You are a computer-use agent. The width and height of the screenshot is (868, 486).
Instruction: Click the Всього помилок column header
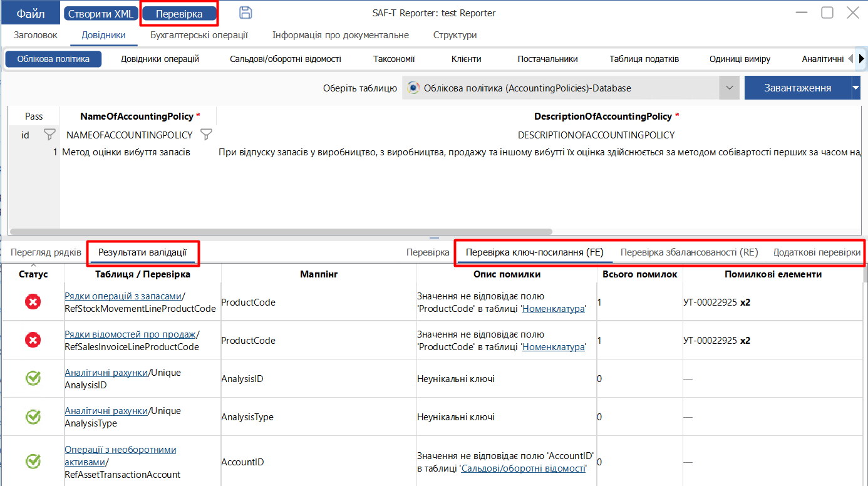tap(639, 274)
